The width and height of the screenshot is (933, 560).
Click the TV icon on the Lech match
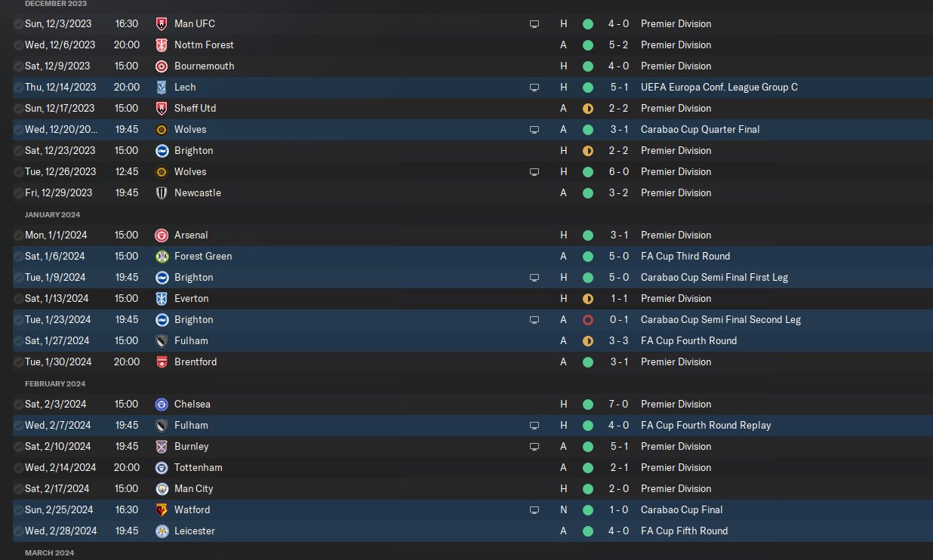(x=534, y=88)
